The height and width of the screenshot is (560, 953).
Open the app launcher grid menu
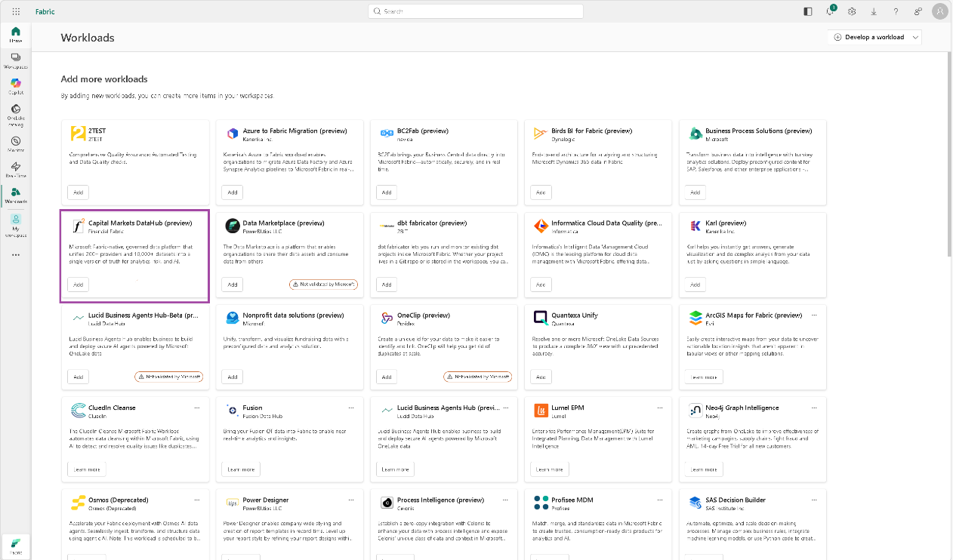(x=15, y=11)
